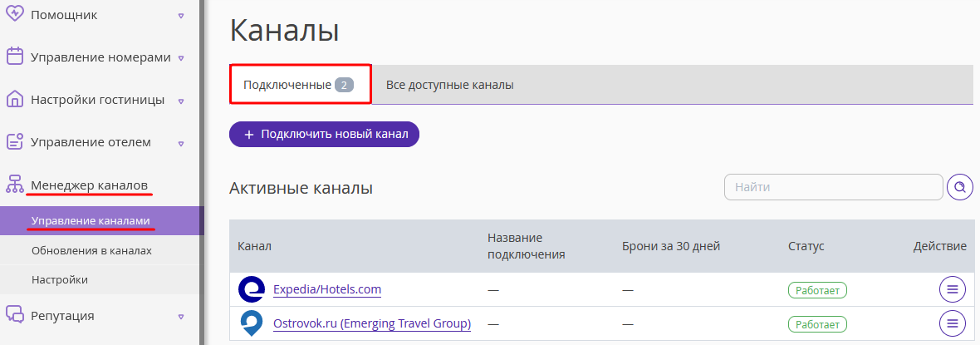Screen dimensions: 980x345
Task: Click the Действие column header
Action: point(940,246)
